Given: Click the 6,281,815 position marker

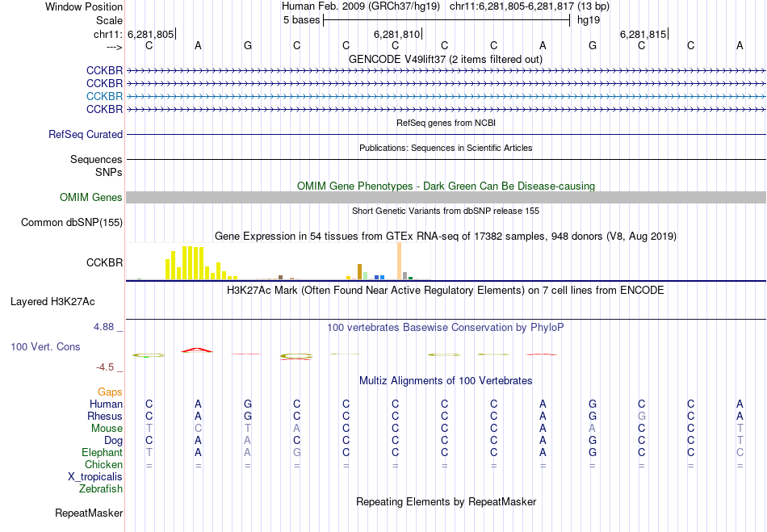Looking at the screenshot, I should pyautogui.click(x=643, y=34).
